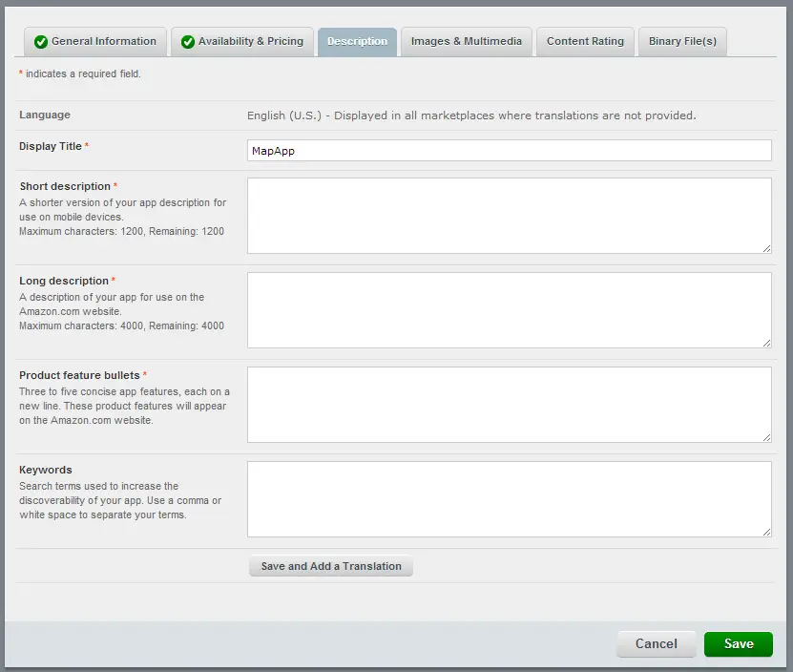Viewport: 793px width, 672px height.
Task: Focus the Product feature bullets text area
Action: 509,405
